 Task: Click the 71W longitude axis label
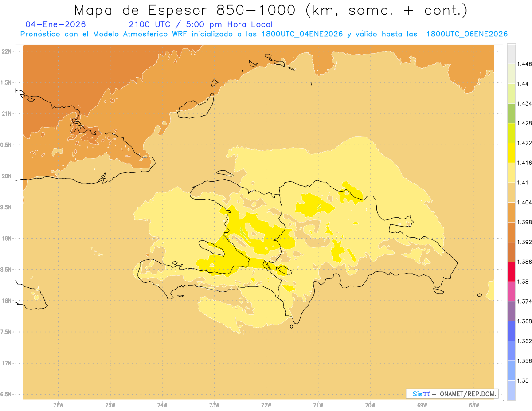tap(318, 405)
